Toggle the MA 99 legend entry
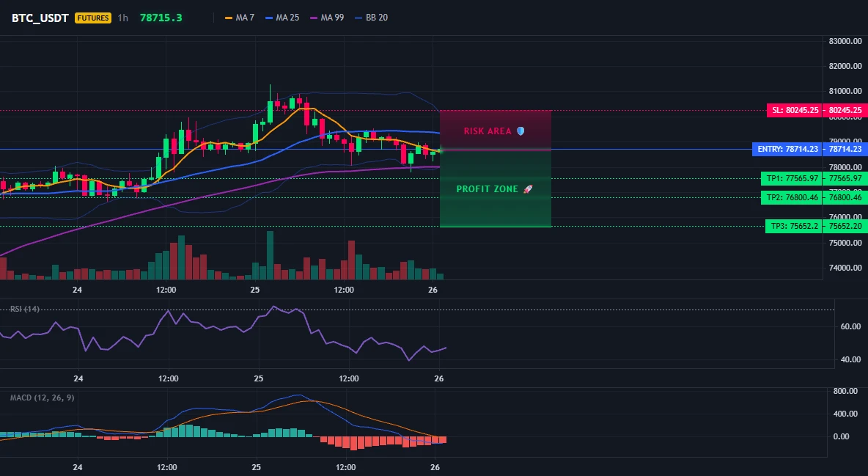Screen dimensions: 868x476 [327, 18]
